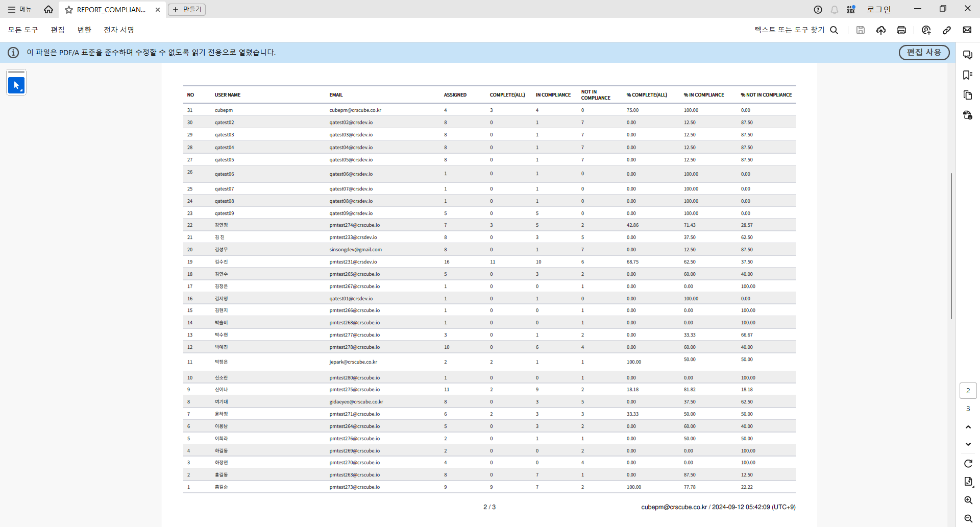The image size is (980, 527).
Task: Go to previous page with up chevron
Action: pyautogui.click(x=968, y=427)
